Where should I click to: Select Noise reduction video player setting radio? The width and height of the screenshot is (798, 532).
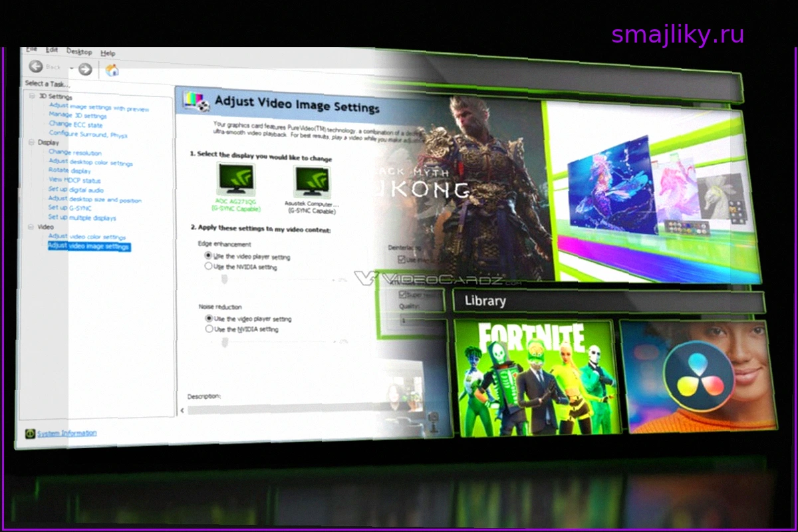tap(209, 319)
